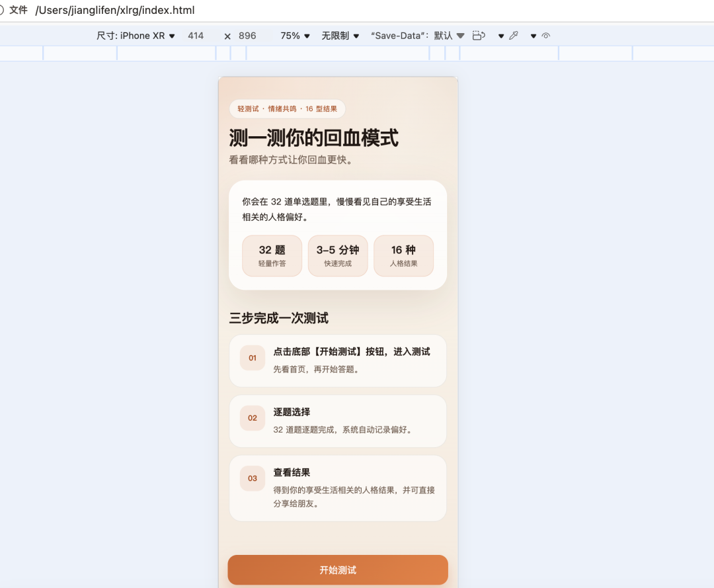Select the 3–5 分钟 stat card
The height and width of the screenshot is (588, 714).
pyautogui.click(x=338, y=255)
